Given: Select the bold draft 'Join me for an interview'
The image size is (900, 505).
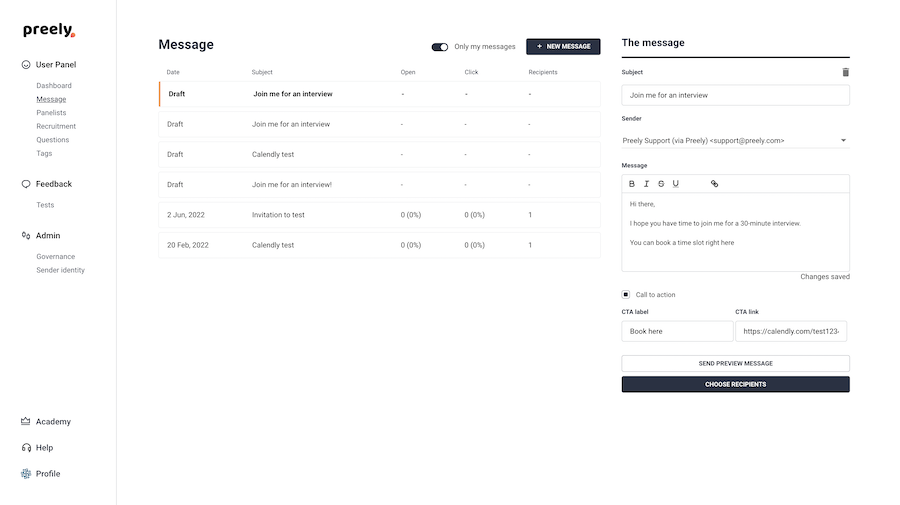Looking at the screenshot, I should (379, 94).
